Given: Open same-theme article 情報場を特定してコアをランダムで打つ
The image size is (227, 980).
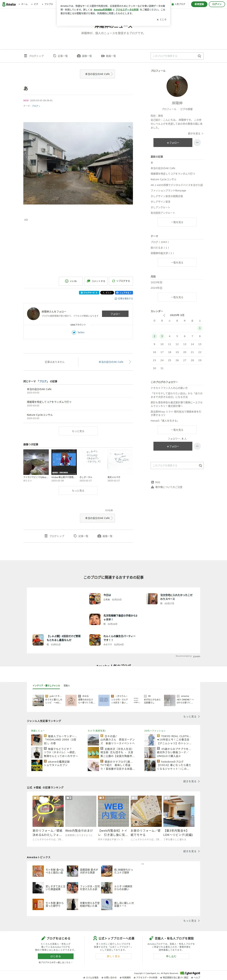Looking at the screenshot, I should click(49, 402).
